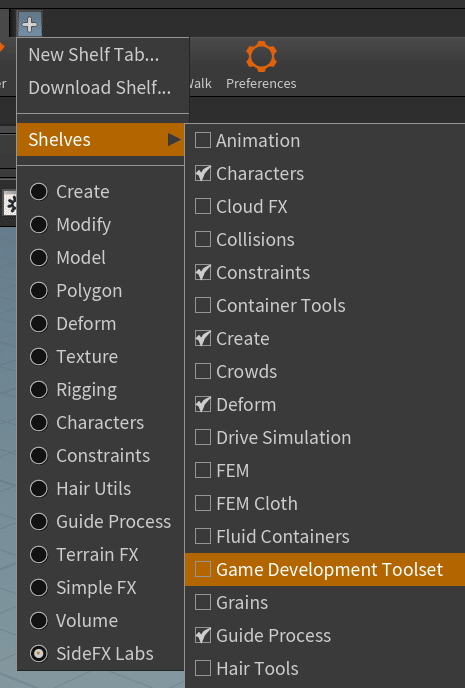Viewport: 465px width, 688px height.
Task: Open the Preferences gear icon
Action: pyautogui.click(x=261, y=57)
